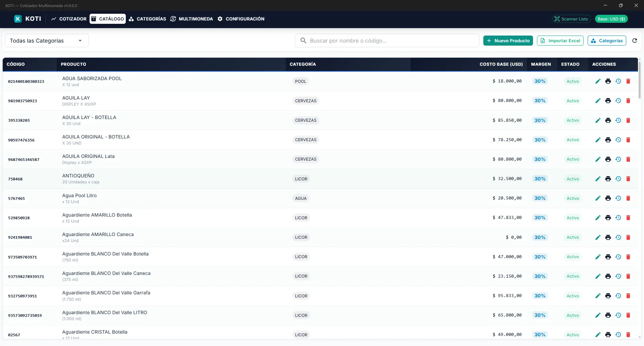Print Aguardiente BLANCO Del Valle Botella

(x=608, y=257)
